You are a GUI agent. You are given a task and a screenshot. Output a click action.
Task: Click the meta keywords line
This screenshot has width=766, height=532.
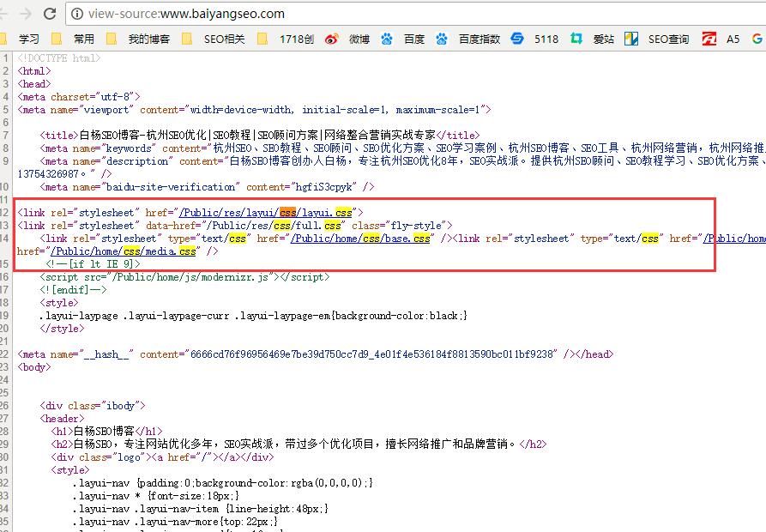(402, 148)
